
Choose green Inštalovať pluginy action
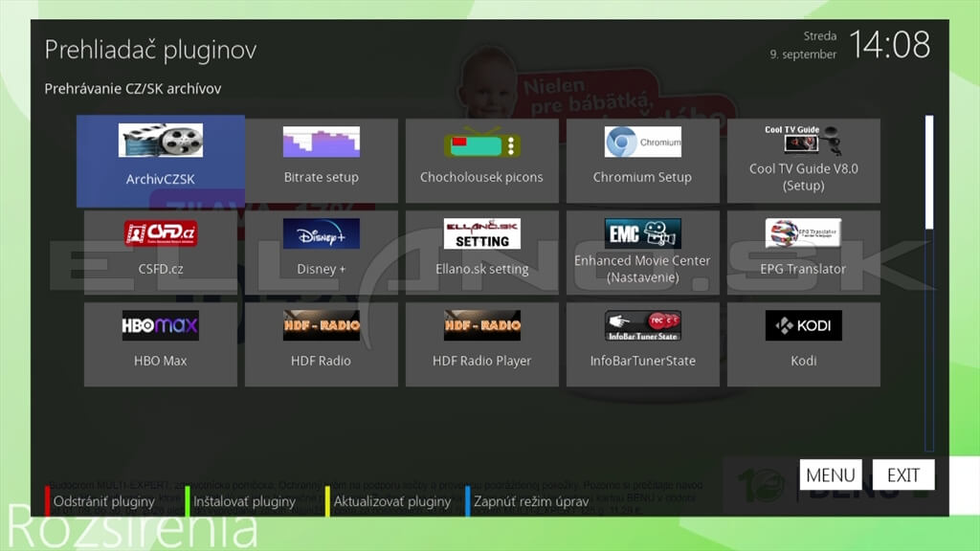coord(240,501)
